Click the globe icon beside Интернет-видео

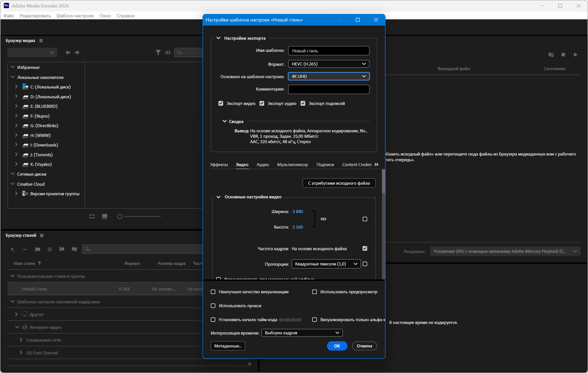[x=25, y=327]
